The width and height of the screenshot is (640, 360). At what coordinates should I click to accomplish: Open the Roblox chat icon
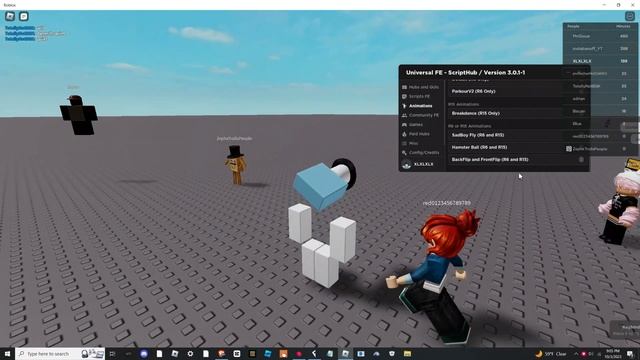click(x=24, y=16)
